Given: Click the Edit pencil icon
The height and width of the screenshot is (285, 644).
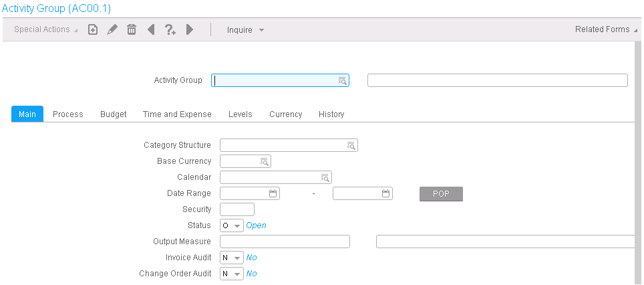Looking at the screenshot, I should [x=112, y=29].
